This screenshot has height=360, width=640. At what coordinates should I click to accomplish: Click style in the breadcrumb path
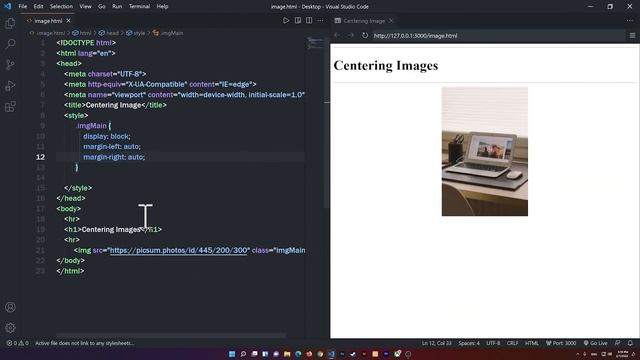coord(139,33)
